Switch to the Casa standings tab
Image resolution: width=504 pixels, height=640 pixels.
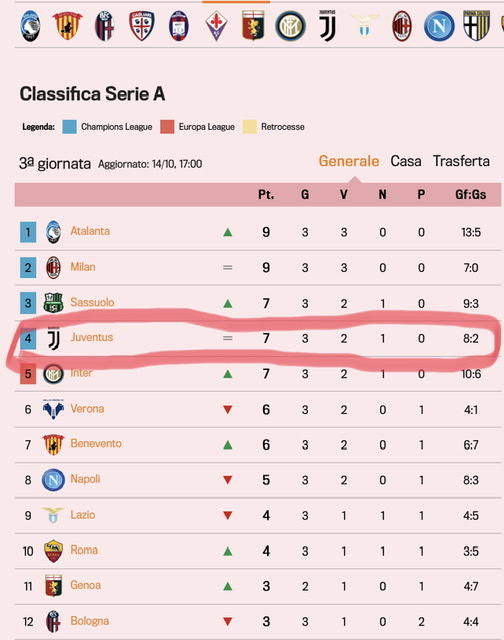(406, 161)
